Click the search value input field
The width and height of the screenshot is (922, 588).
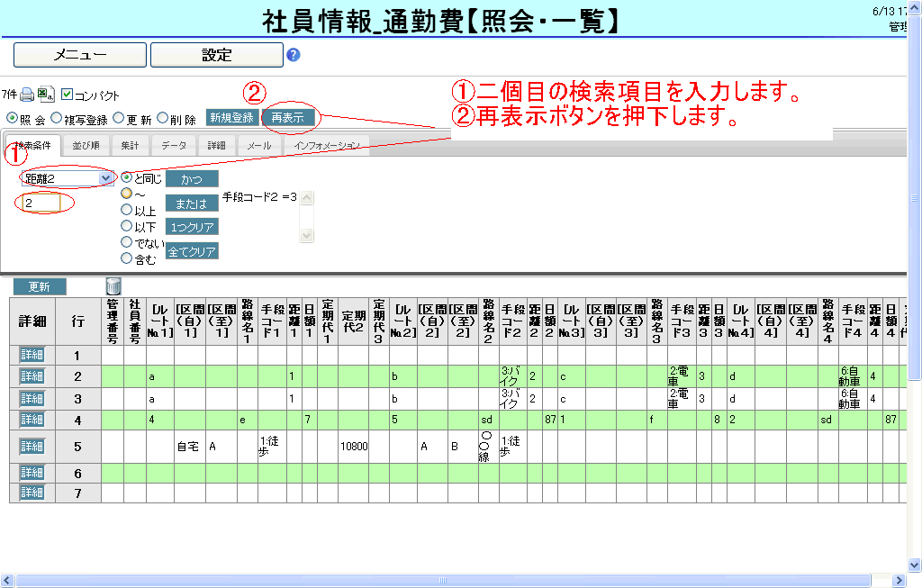tap(41, 204)
